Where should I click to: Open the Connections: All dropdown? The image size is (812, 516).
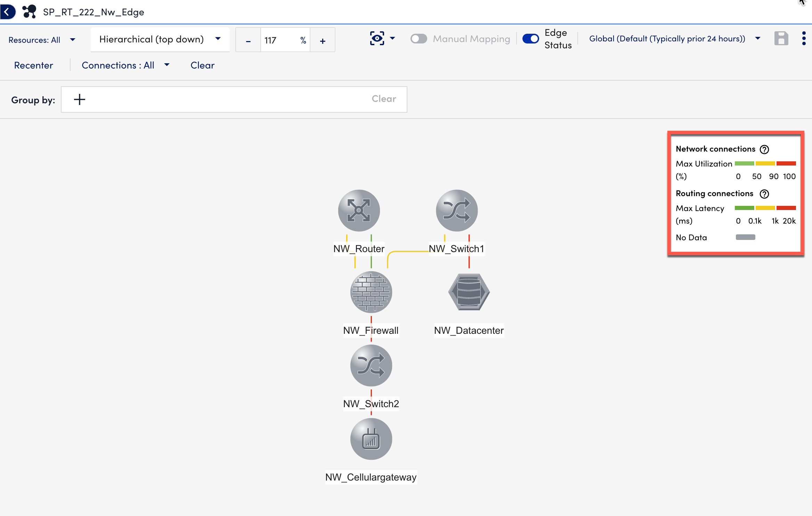125,65
